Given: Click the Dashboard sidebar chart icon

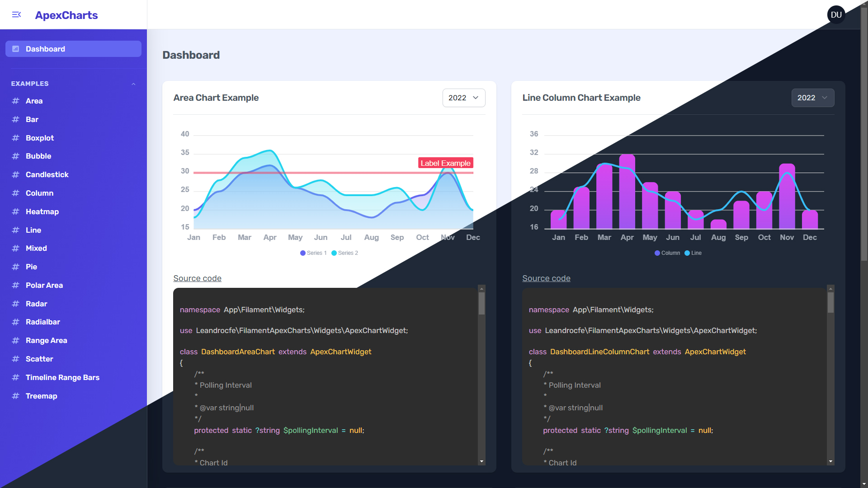Looking at the screenshot, I should click(x=16, y=49).
